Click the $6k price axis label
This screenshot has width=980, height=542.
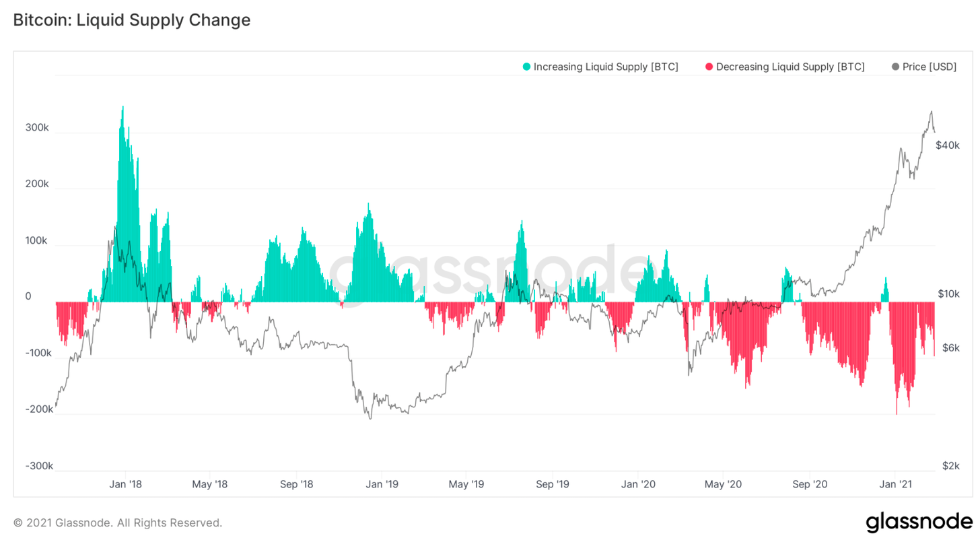950,347
